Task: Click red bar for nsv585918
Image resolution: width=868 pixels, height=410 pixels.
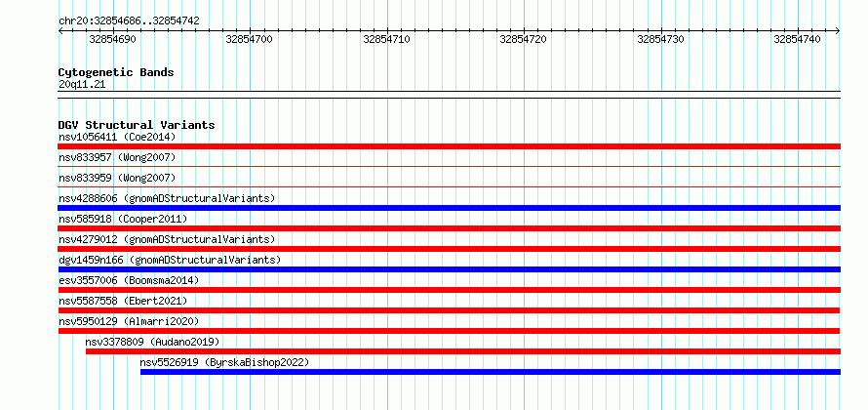Action: tap(449, 228)
